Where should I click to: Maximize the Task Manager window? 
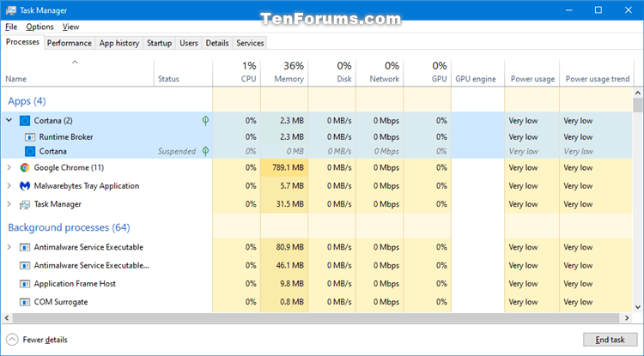tap(598, 10)
